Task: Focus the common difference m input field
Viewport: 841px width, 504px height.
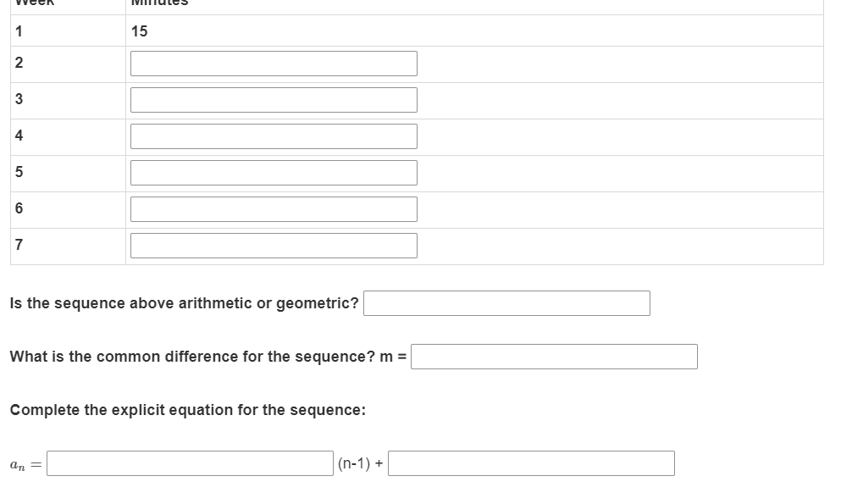Action: (553, 357)
